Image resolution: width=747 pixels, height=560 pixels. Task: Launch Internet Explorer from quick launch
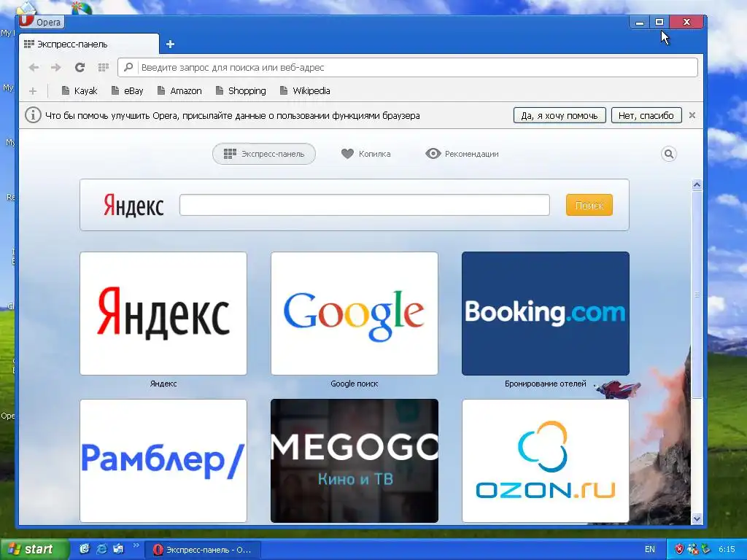(x=101, y=550)
